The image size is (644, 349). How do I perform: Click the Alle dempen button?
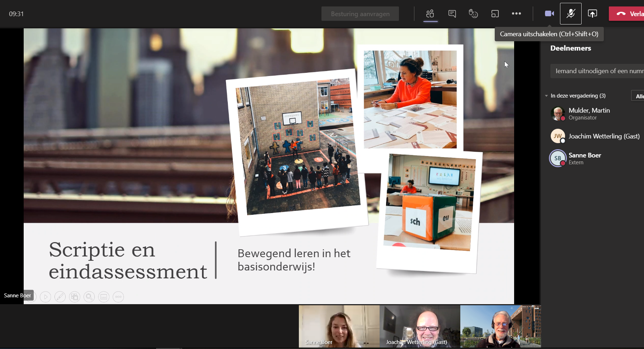(638, 96)
